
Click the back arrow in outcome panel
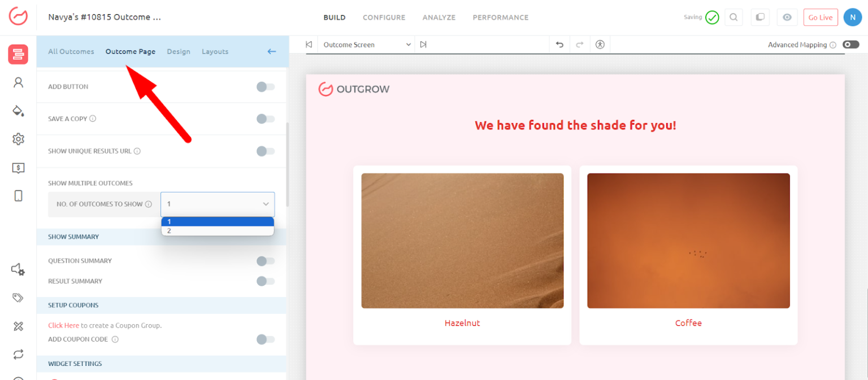[272, 51]
